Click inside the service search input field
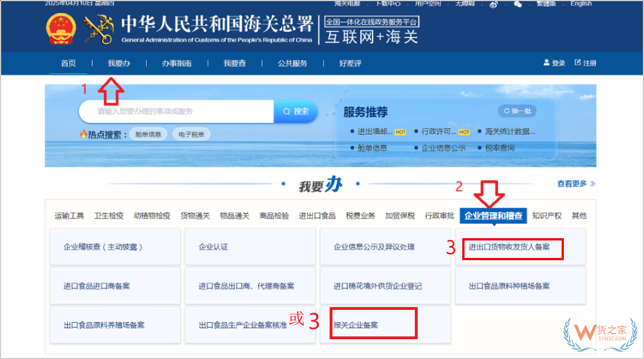This screenshot has height=359, width=644. coord(175,111)
